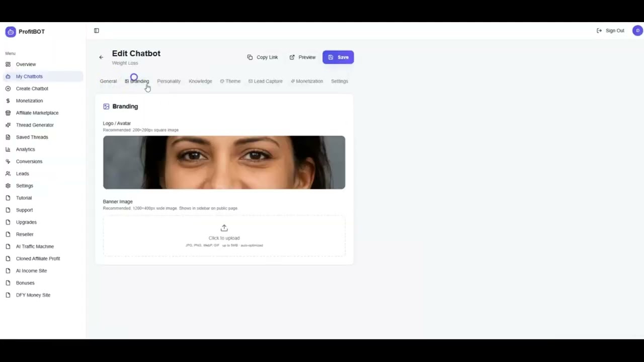Go to Create Chatbot page
644x362 pixels.
(x=43, y=88)
